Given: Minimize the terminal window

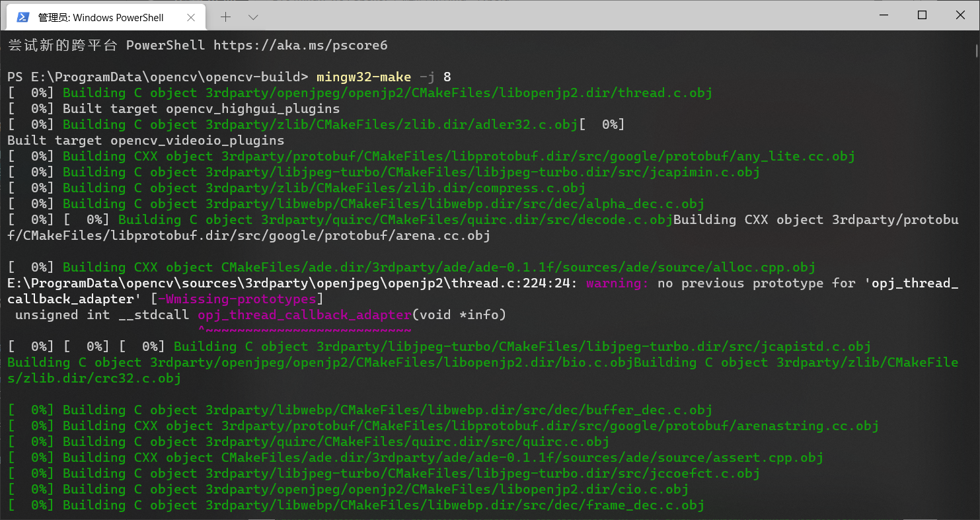Looking at the screenshot, I should coord(884,15).
